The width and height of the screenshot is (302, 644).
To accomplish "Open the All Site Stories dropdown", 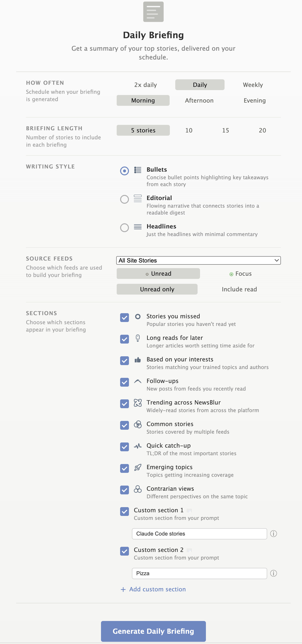I will [x=198, y=260].
